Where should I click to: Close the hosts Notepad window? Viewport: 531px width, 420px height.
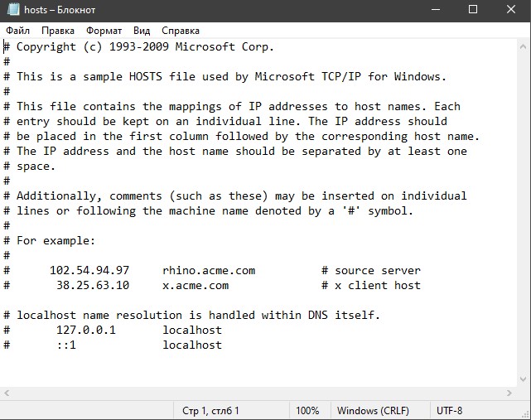pos(510,9)
